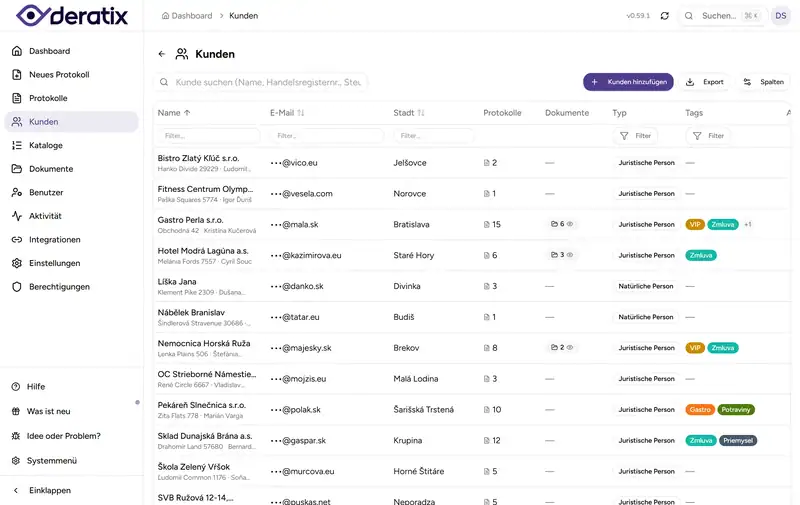This screenshot has height=505, width=800.
Task: Click the deratix logo
Action: [72, 15]
